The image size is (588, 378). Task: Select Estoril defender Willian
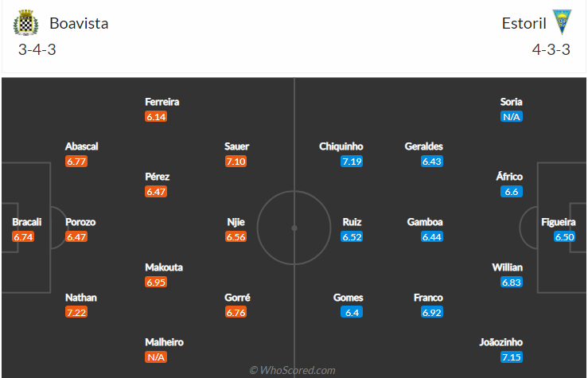tap(507, 267)
